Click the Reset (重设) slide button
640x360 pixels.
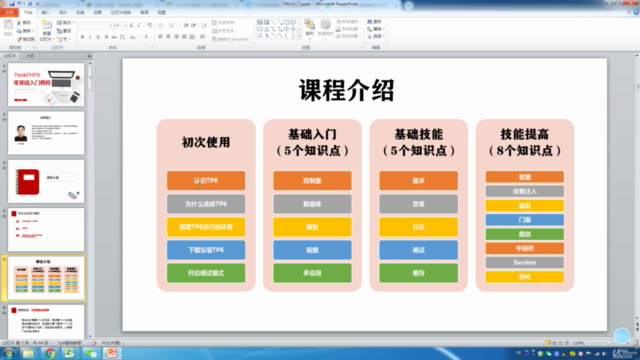[64, 31]
